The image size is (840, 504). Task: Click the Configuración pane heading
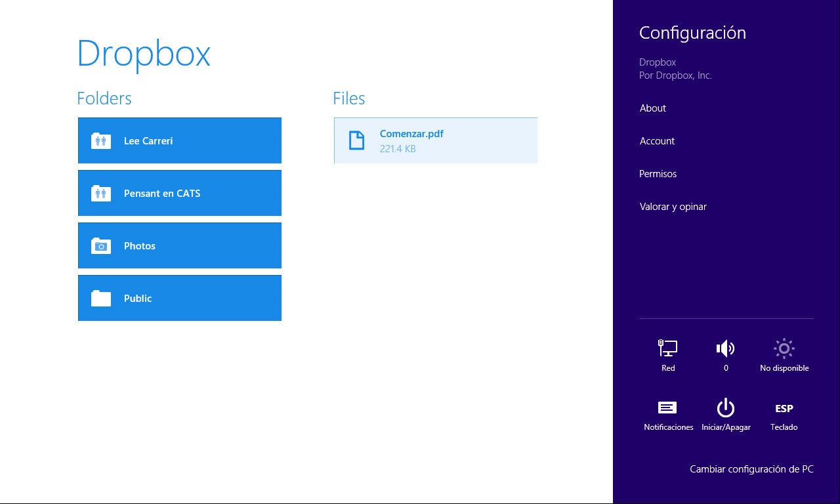pos(692,33)
